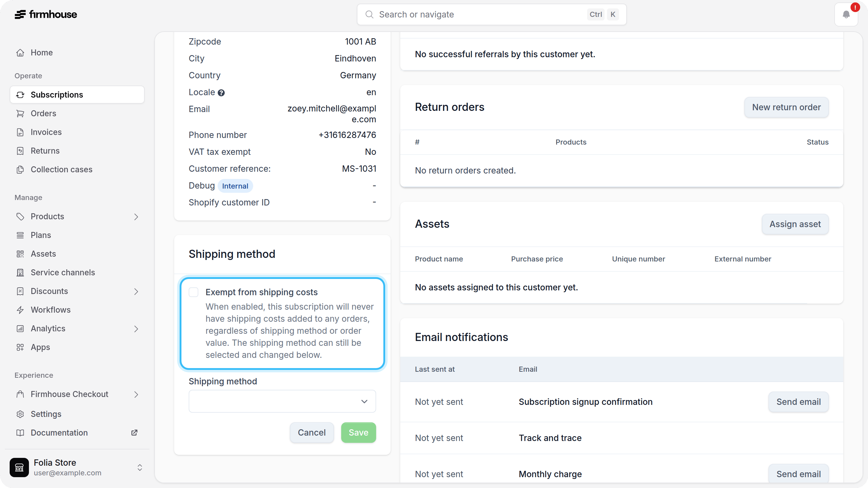Click the Discounts percent icon
Viewport: 868px width, 488px height.
(20, 291)
